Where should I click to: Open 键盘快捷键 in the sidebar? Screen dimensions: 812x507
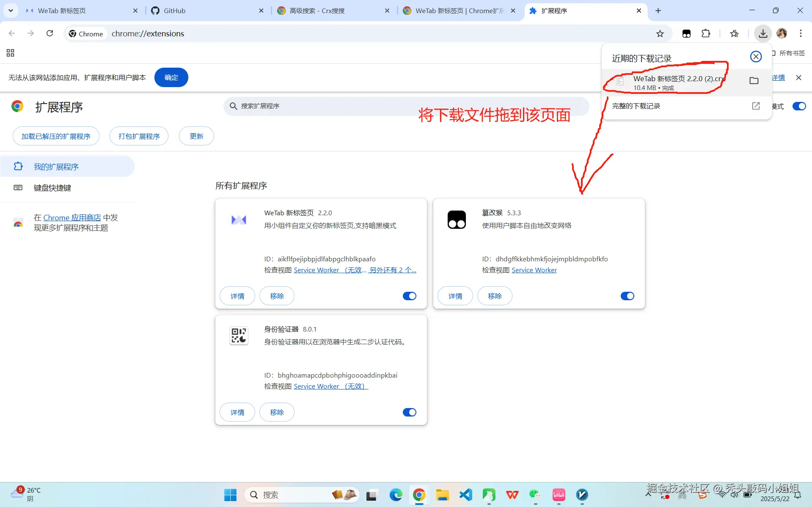pos(67,188)
